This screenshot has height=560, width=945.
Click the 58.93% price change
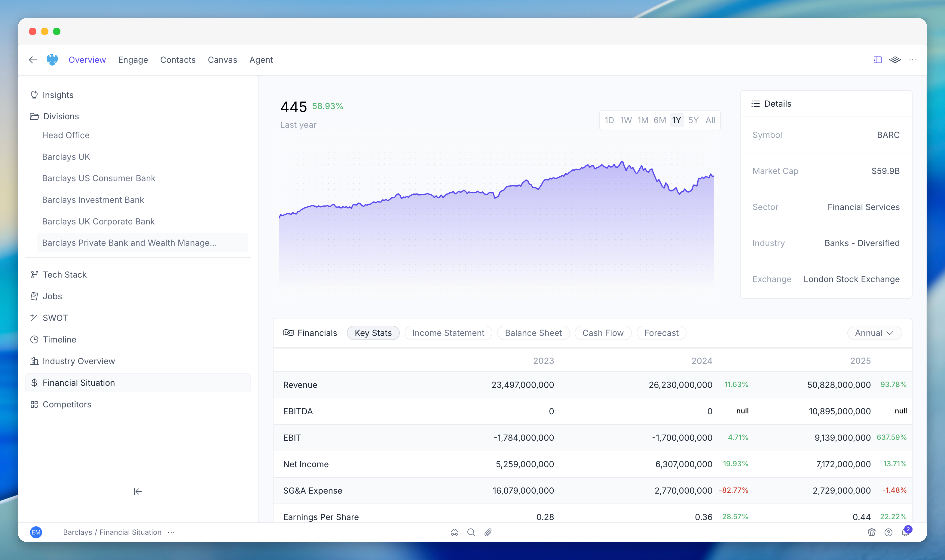pos(327,106)
